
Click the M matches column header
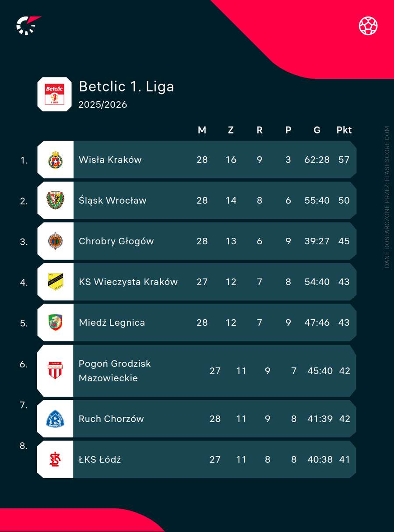coord(202,130)
